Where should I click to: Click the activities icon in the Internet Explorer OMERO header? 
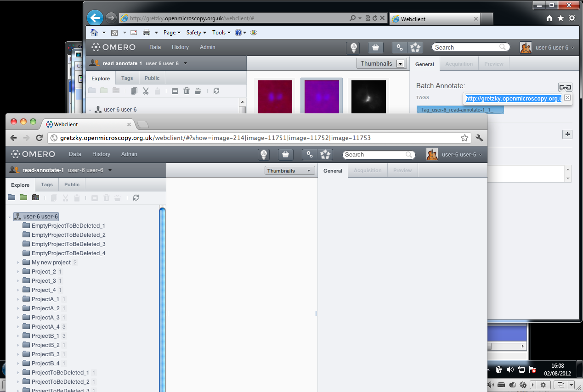click(x=415, y=47)
